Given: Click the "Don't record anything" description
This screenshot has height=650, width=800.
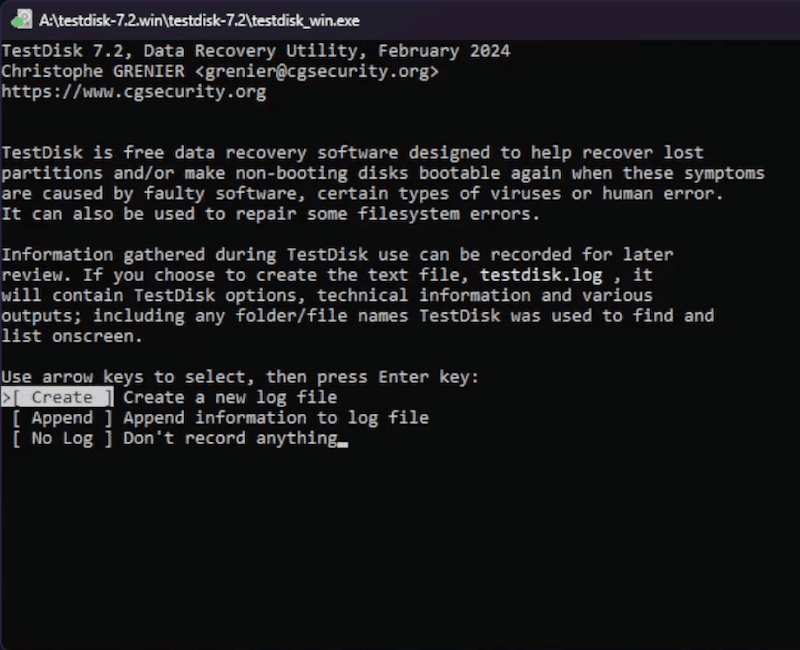Looking at the screenshot, I should tap(230, 438).
